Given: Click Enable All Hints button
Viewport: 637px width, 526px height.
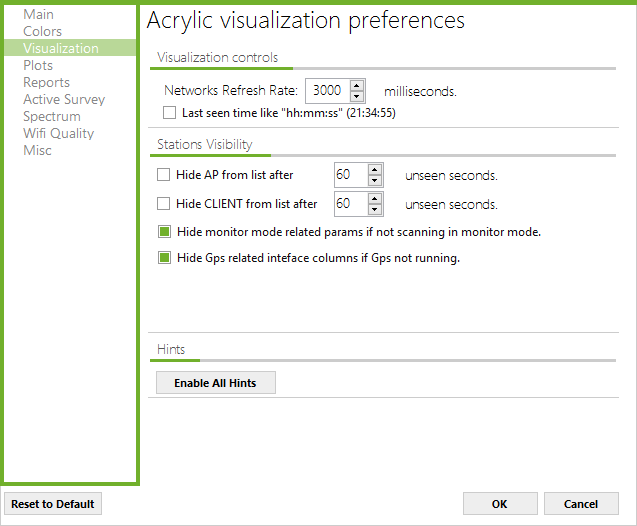Looking at the screenshot, I should [216, 383].
